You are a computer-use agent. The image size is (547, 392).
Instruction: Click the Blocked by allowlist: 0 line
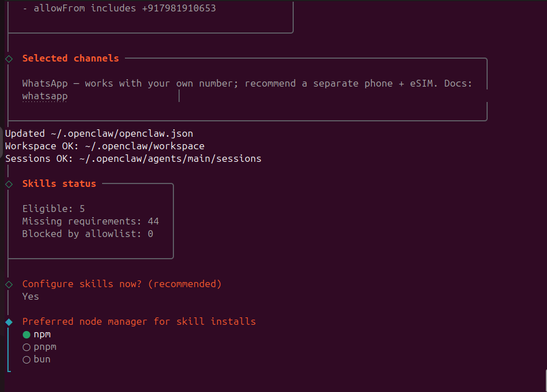click(87, 234)
